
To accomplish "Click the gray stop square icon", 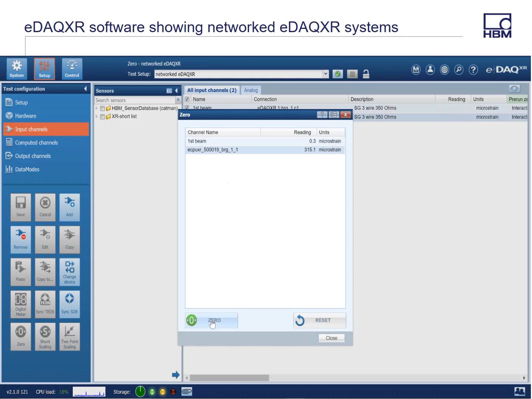I will tap(352, 74).
